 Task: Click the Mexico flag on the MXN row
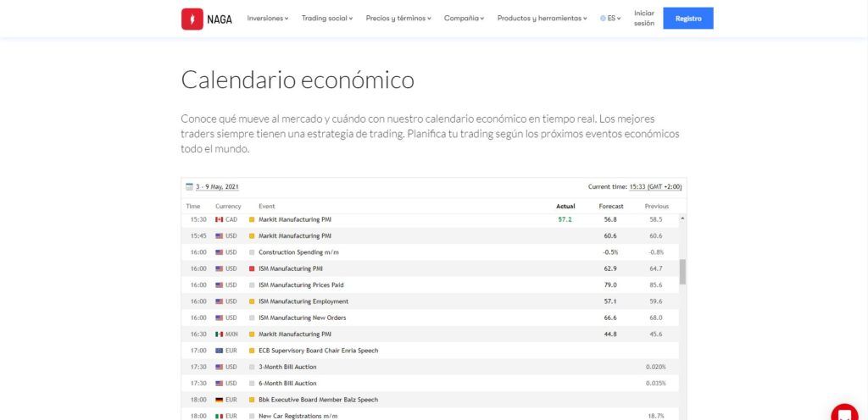220,334
